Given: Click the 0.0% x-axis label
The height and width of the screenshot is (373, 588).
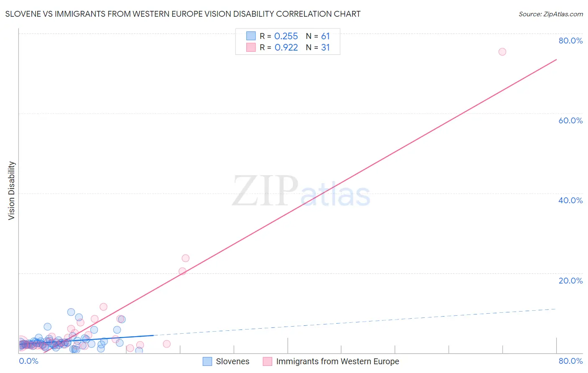Looking at the screenshot, I should 28,361.
